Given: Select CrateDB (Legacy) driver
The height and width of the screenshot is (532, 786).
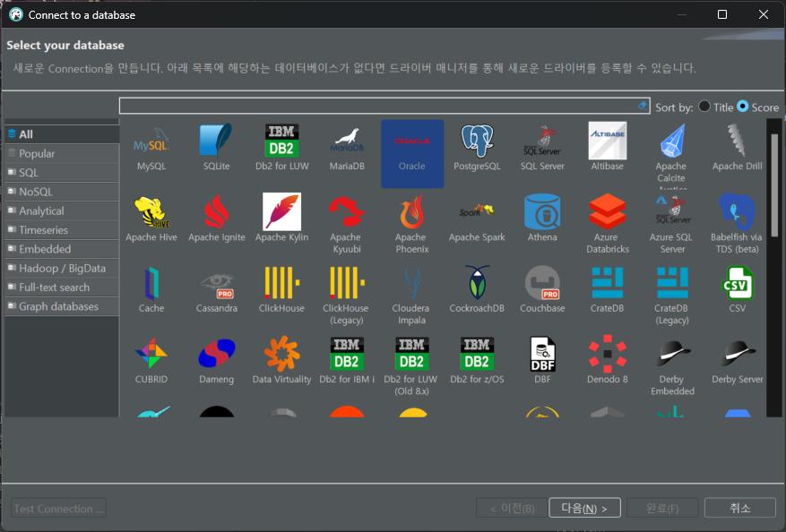Looking at the screenshot, I should (673, 295).
